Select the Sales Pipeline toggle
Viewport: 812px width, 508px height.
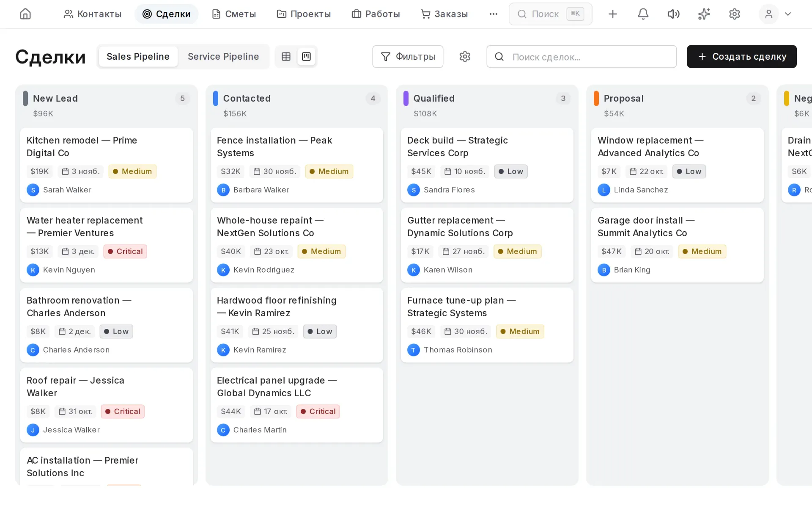coord(138,56)
